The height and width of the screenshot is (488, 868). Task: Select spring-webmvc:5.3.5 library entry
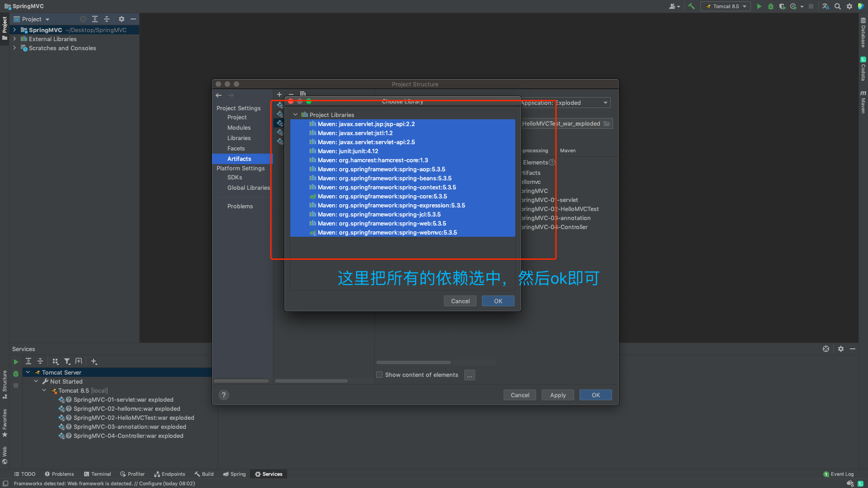click(x=387, y=233)
